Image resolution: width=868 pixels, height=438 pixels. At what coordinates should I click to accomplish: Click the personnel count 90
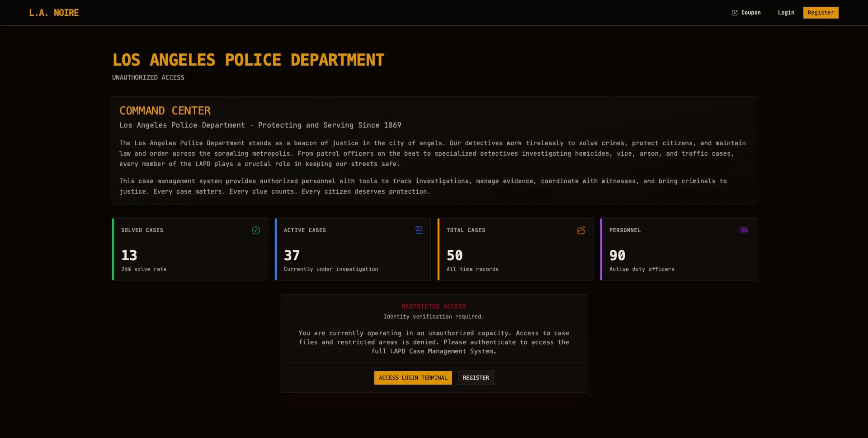point(618,255)
